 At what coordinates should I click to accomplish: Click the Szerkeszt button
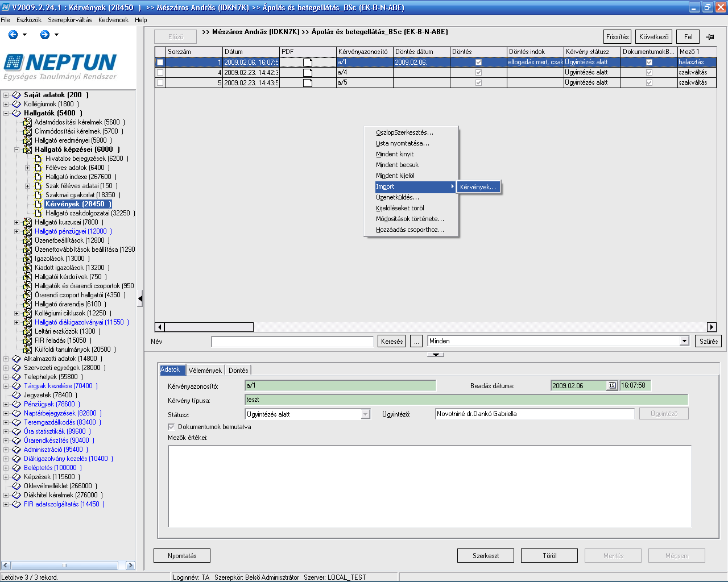(486, 556)
